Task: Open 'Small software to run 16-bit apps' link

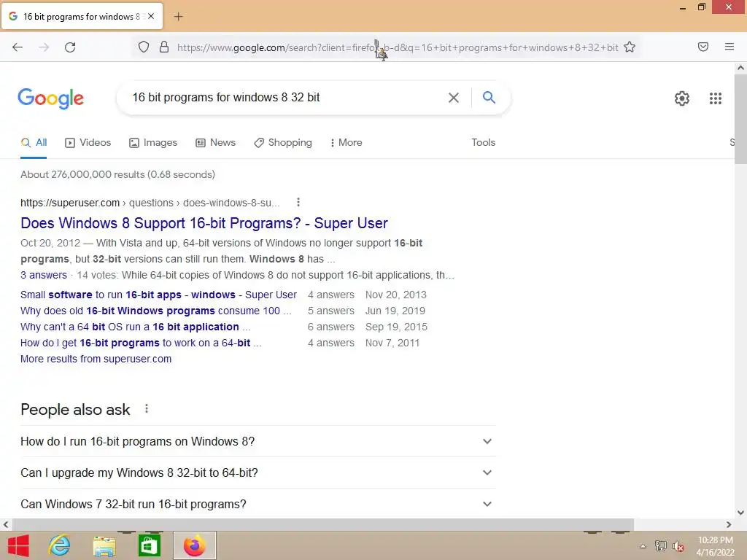Action: pos(158,295)
